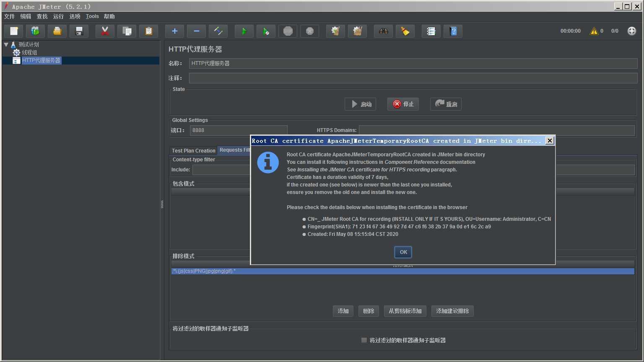Screen dimensions: 644x362
Task: Expand all nodes with the plus icon
Action: [175, 31]
